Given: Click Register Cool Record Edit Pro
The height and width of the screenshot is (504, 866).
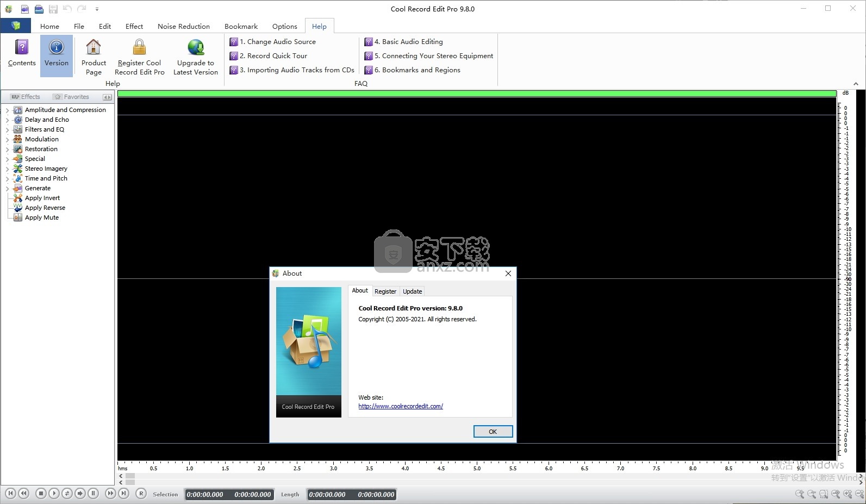Looking at the screenshot, I should tap(140, 57).
